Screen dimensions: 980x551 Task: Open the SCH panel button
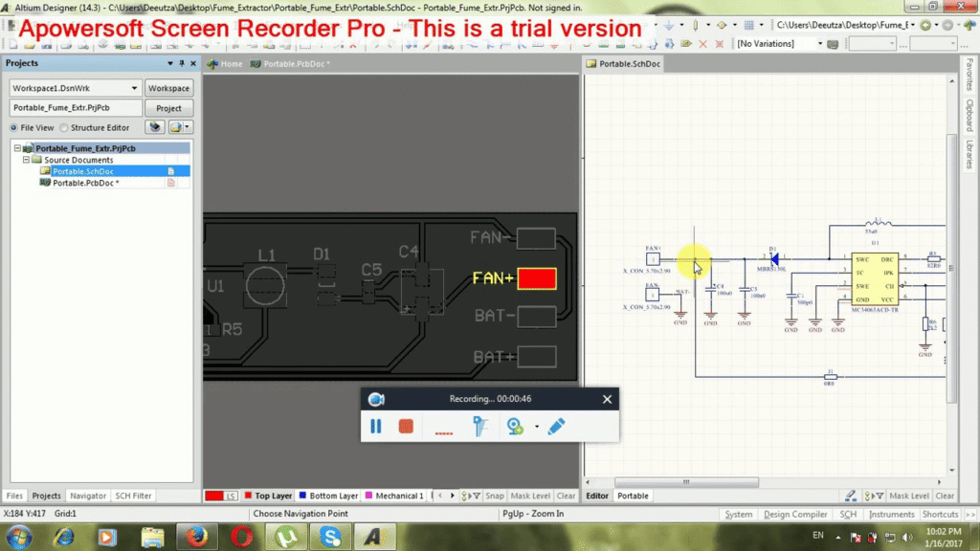coord(848,514)
